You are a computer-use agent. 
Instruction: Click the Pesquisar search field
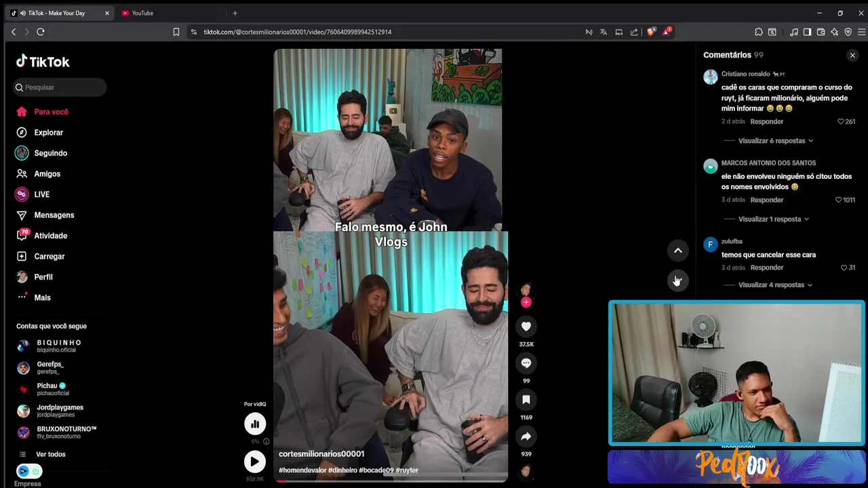(60, 87)
